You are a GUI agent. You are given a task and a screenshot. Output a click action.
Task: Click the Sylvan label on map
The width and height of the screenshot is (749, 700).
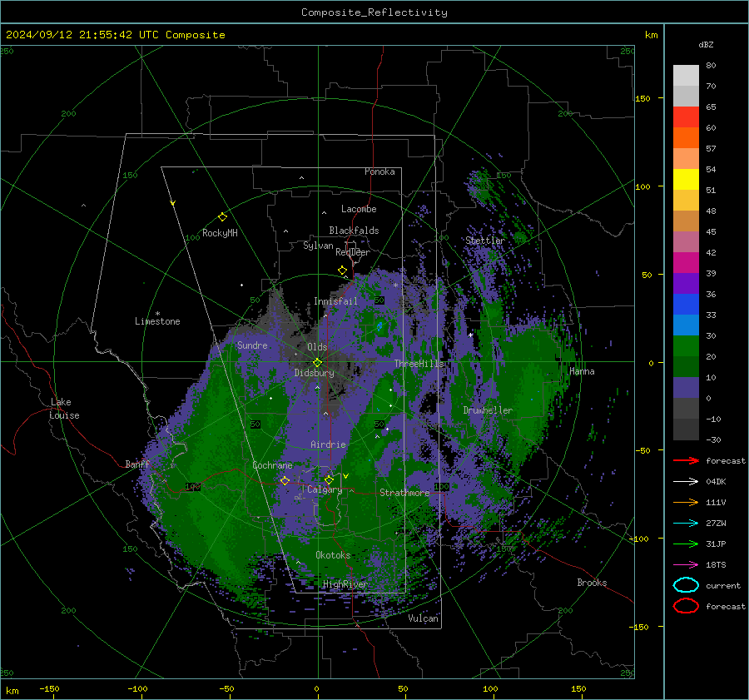[318, 246]
